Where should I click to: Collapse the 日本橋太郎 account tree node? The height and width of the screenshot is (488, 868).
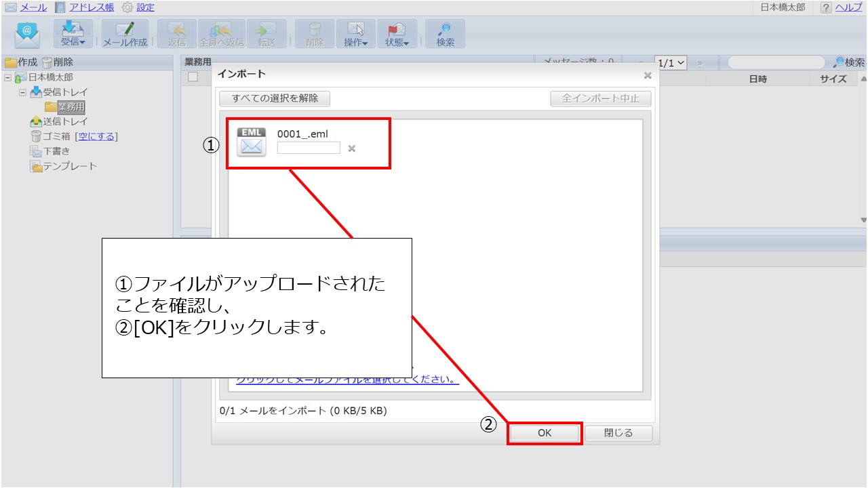coord(8,77)
